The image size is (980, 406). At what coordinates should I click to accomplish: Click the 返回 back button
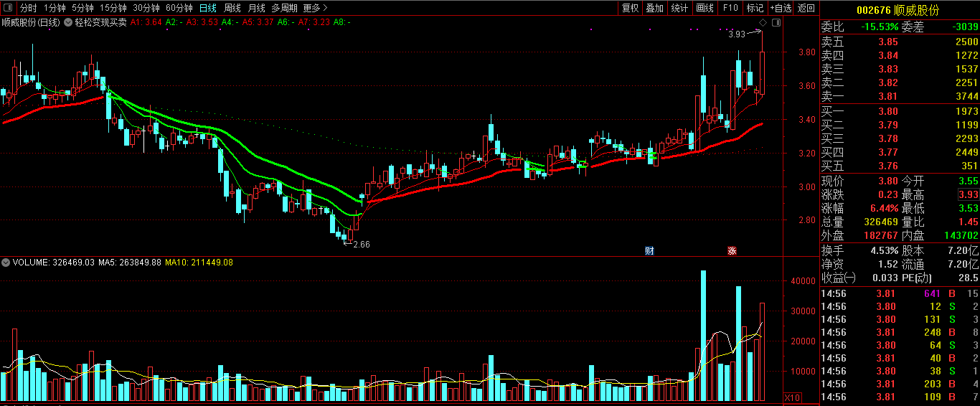(806, 8)
